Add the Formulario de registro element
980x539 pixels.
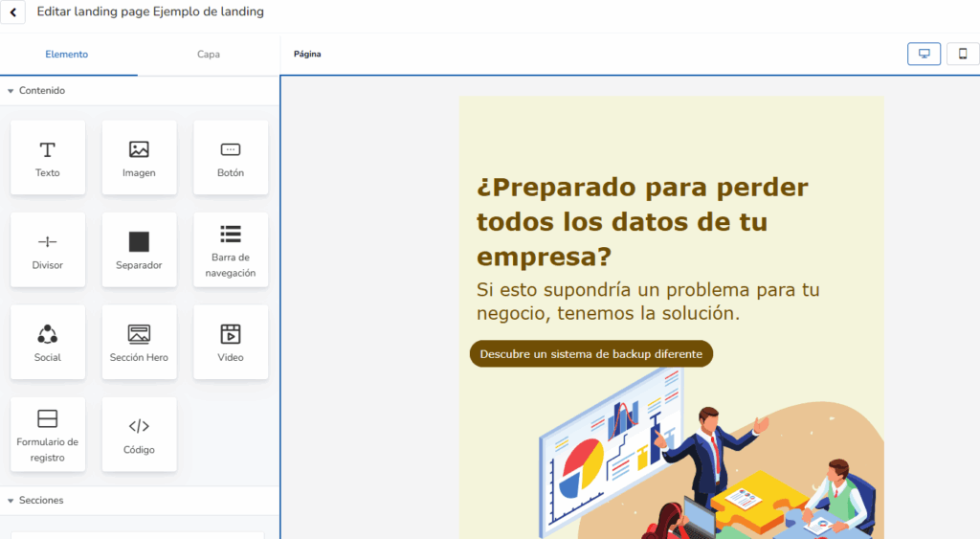click(x=47, y=435)
